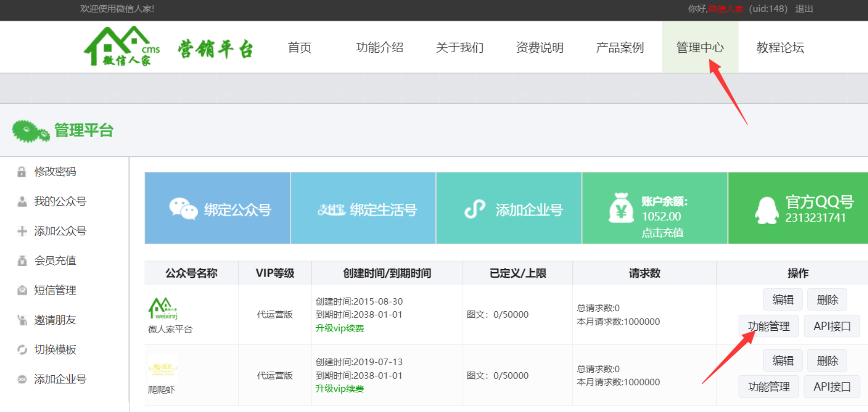Screen dimensions: 868x412
Task: Click the 绑定公众号 tile label
Action: pyautogui.click(x=237, y=210)
